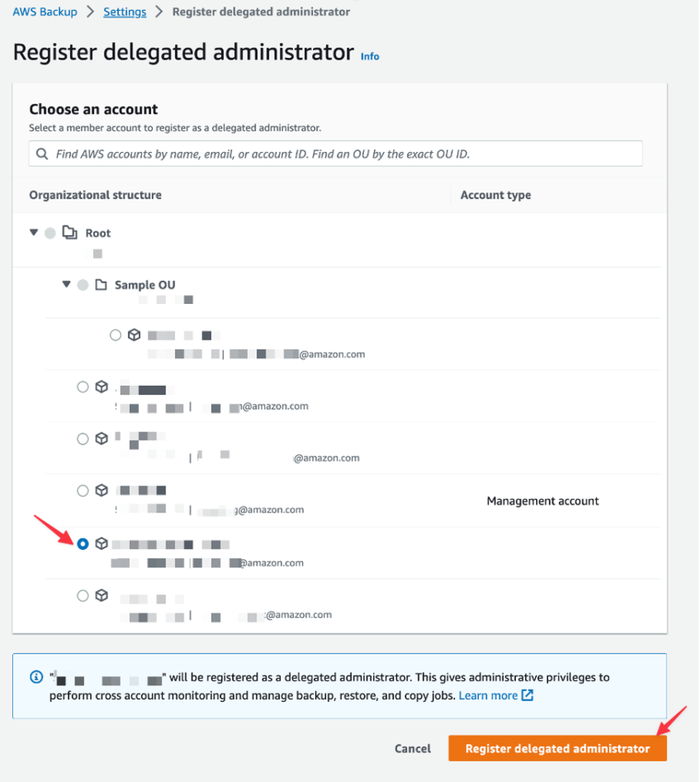Click the Register delegated administrator button
This screenshot has width=700, height=782.
click(x=556, y=748)
